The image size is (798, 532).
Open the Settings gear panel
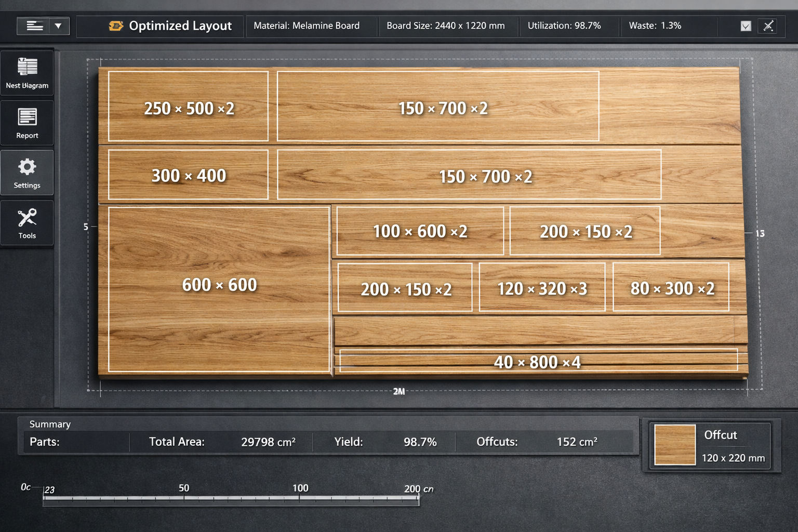tap(27, 173)
